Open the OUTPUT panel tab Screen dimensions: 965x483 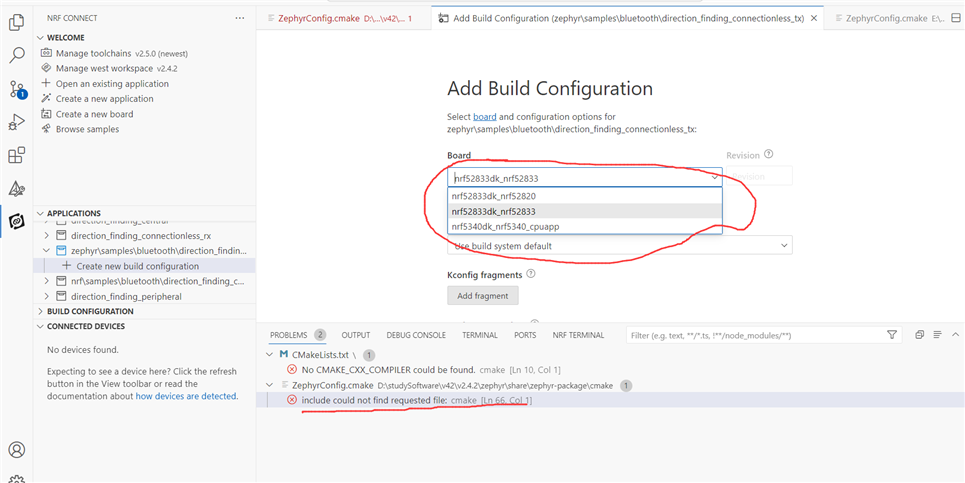pyautogui.click(x=356, y=335)
